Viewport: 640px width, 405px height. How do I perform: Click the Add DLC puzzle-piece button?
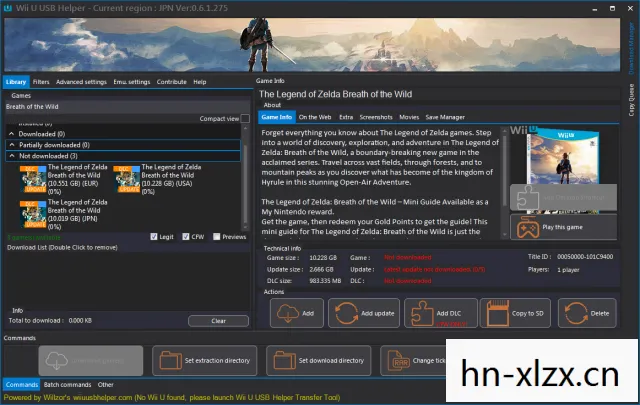(441, 313)
